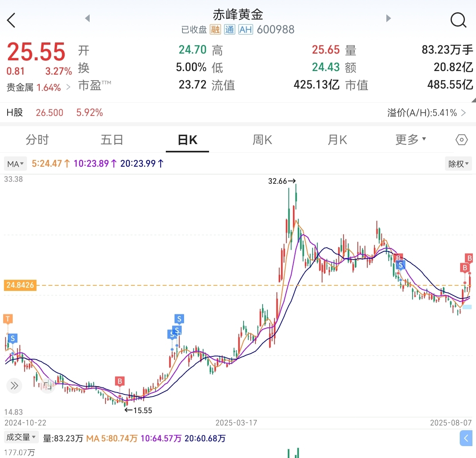The width and height of the screenshot is (476, 458).
Task: Tap market cap 485.55亿 value
Action: [450, 85]
